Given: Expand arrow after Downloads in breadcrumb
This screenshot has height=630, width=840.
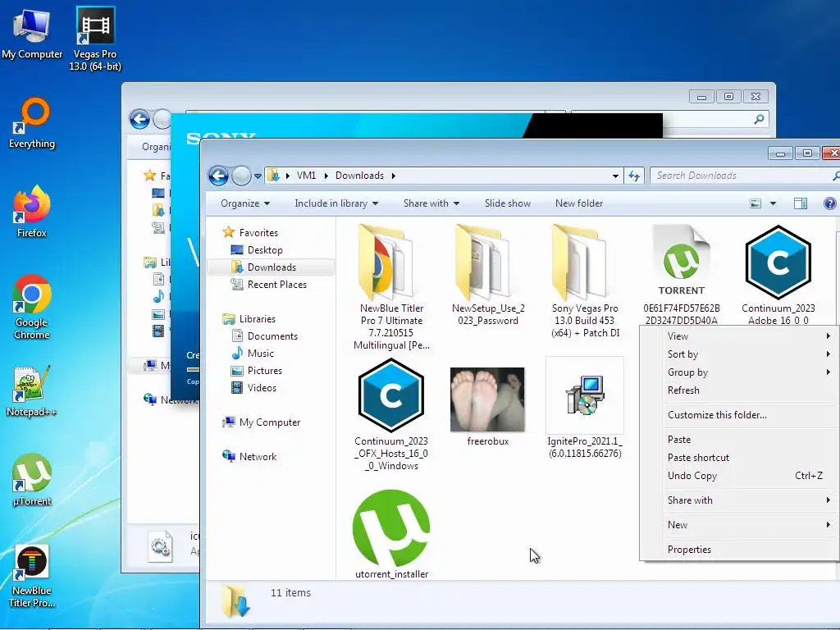Looking at the screenshot, I should click(393, 176).
